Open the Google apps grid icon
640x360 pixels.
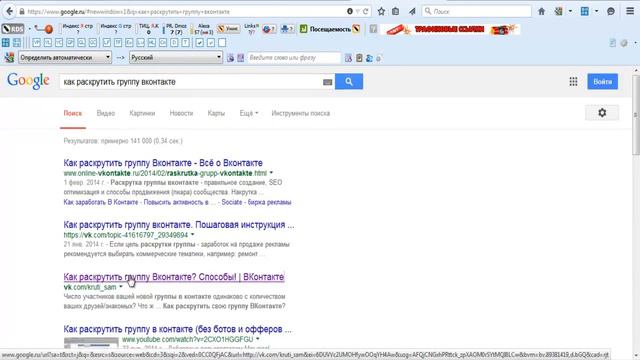[573, 82]
